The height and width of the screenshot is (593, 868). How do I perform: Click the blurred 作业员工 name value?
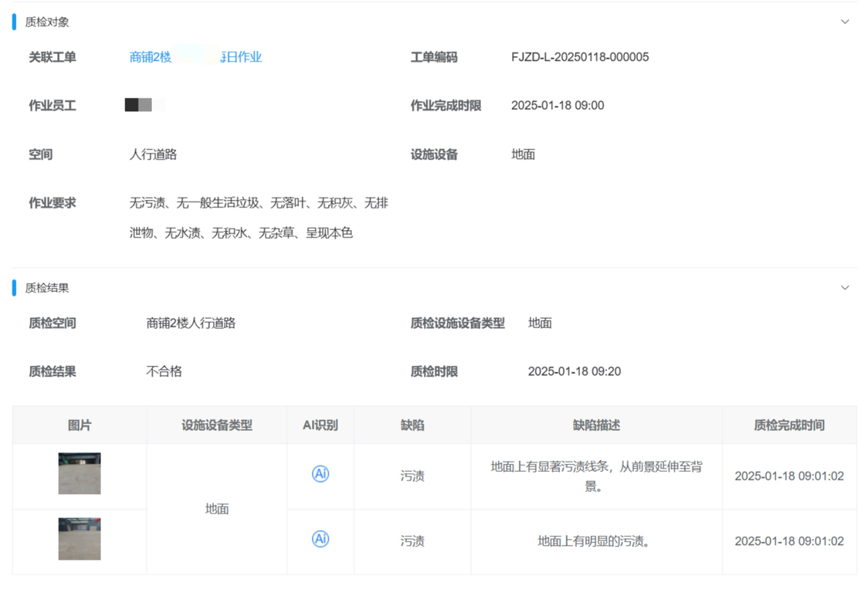pos(144,105)
